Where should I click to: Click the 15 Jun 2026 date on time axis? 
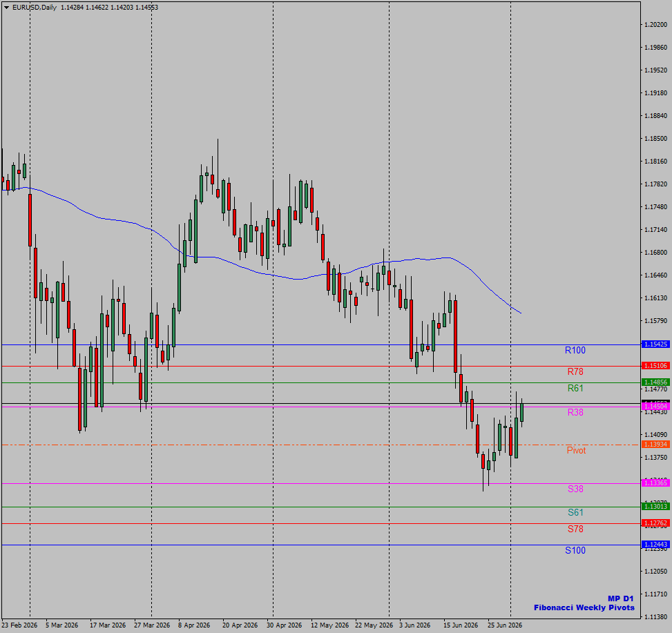pos(460,625)
